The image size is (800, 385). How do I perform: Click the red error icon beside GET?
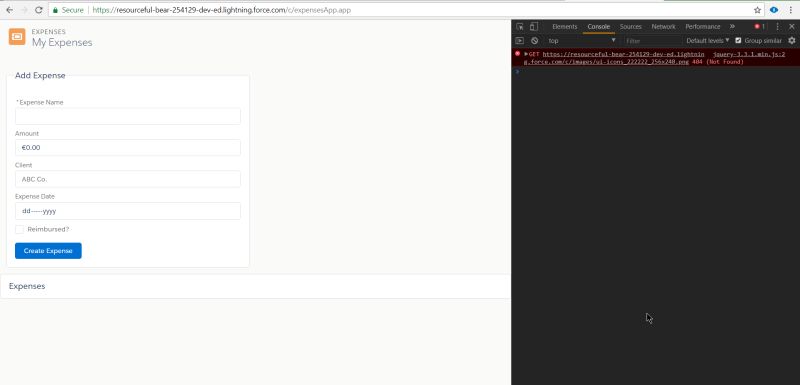click(x=517, y=54)
